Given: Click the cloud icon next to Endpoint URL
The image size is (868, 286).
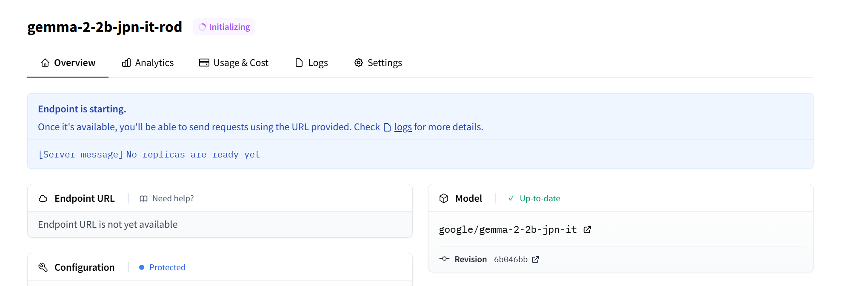Looking at the screenshot, I should coord(43,199).
